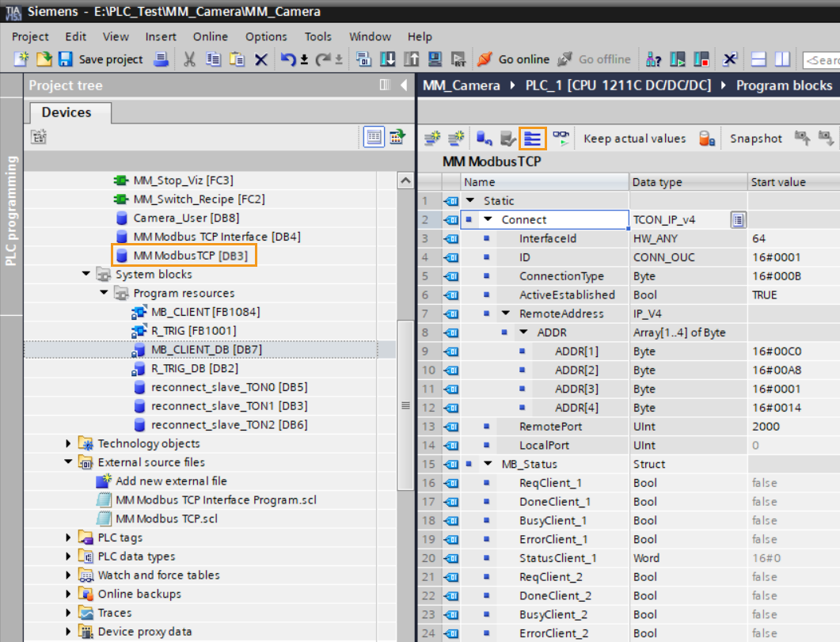Open the Online menu
This screenshot has width=840, height=642.
coord(210,36)
